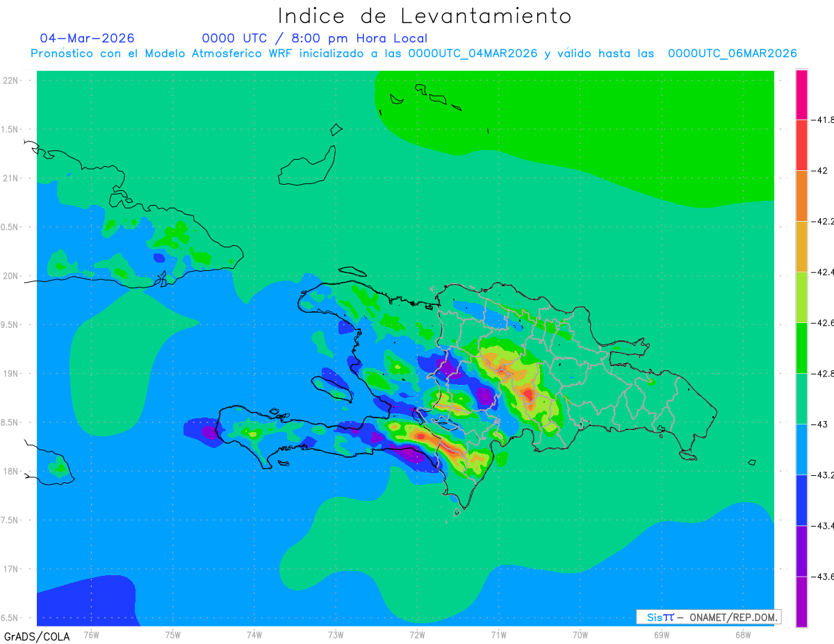The height and width of the screenshot is (644, 834).
Task: Click the latitude label "8.5N"
Action: [x=9, y=422]
